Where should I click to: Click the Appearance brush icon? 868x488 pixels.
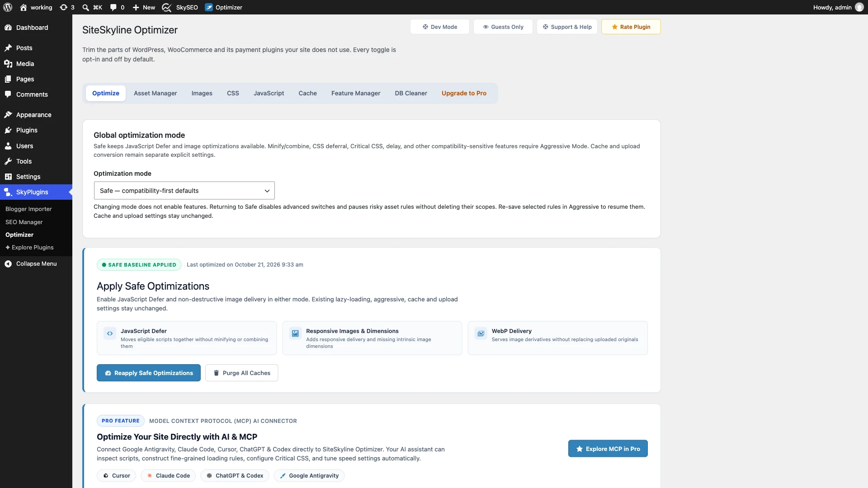pos(8,115)
